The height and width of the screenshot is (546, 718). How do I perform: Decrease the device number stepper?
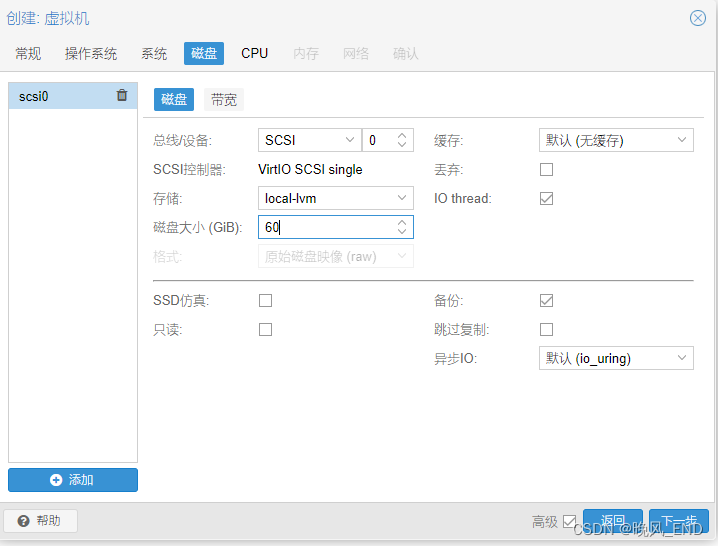point(402,144)
